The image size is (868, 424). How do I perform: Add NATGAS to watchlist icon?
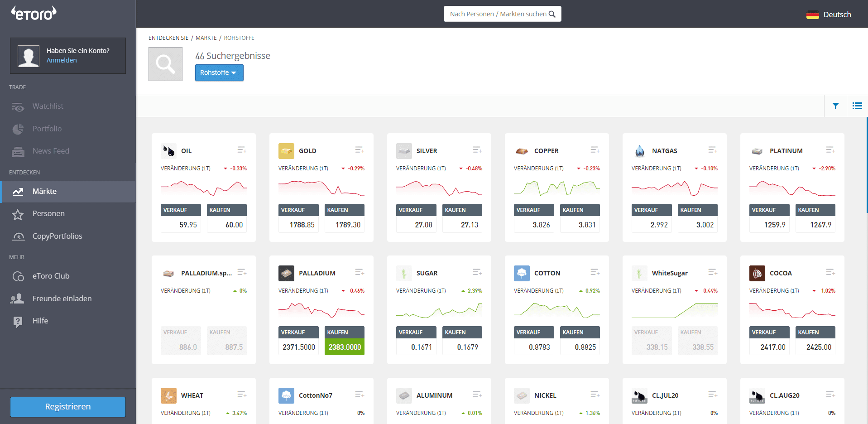(x=713, y=150)
